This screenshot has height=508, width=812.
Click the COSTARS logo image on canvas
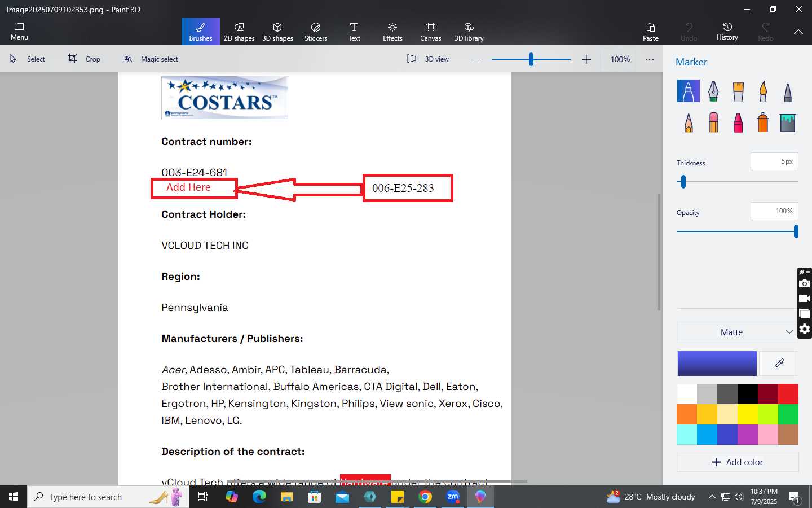pos(224,97)
